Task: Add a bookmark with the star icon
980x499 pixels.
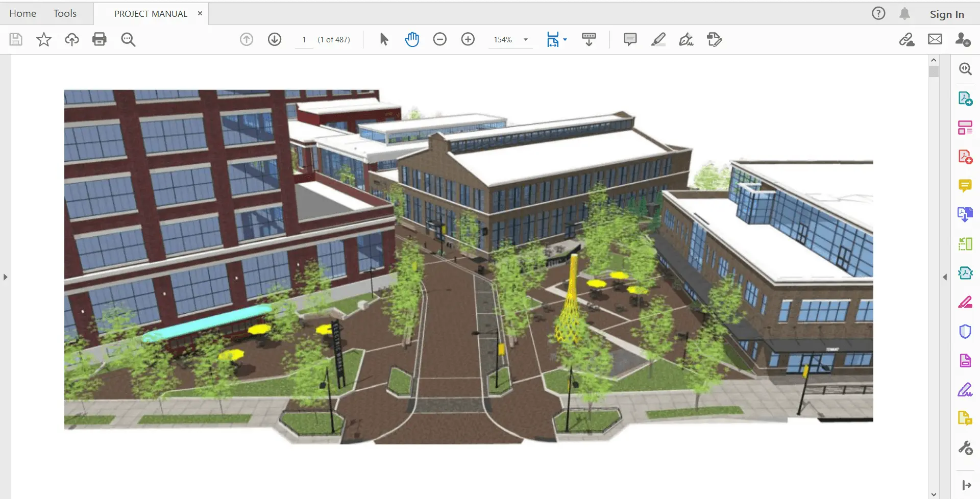Action: [44, 39]
